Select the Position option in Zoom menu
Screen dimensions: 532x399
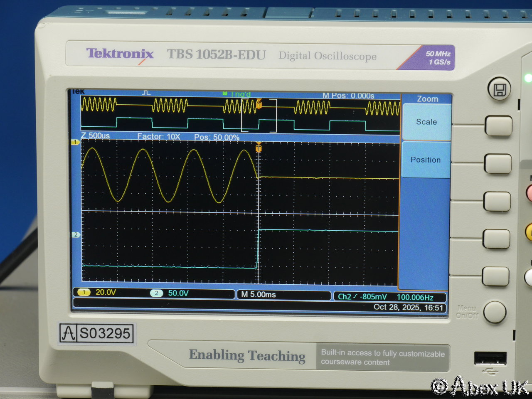coord(426,160)
